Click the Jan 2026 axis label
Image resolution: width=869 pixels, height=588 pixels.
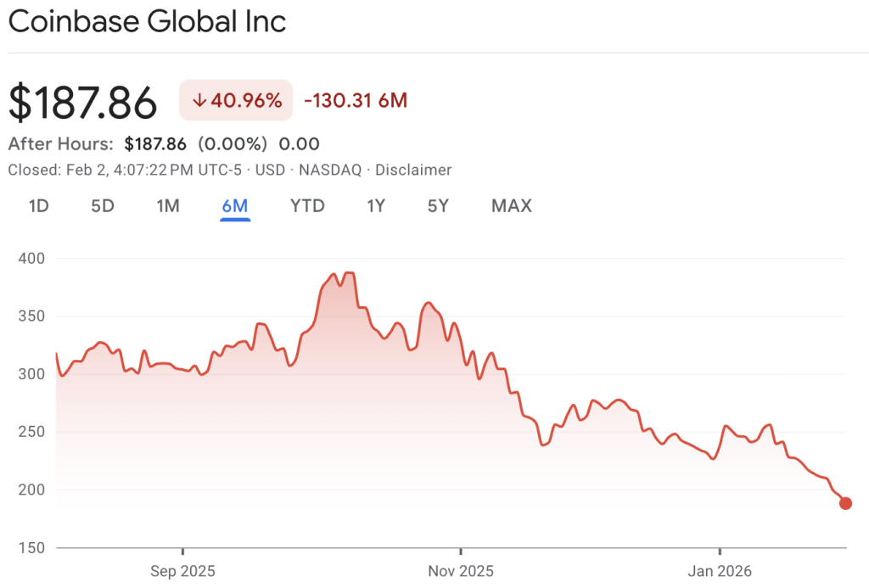[x=720, y=571]
